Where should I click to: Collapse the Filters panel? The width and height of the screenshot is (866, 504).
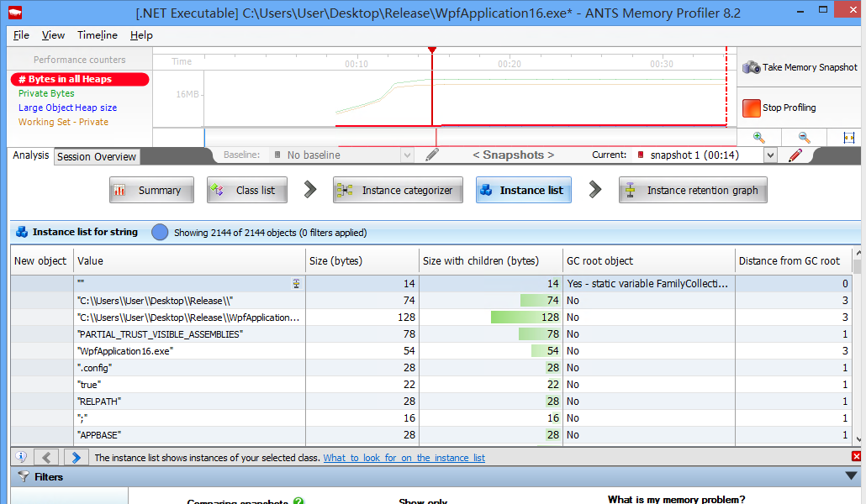pos(851,475)
